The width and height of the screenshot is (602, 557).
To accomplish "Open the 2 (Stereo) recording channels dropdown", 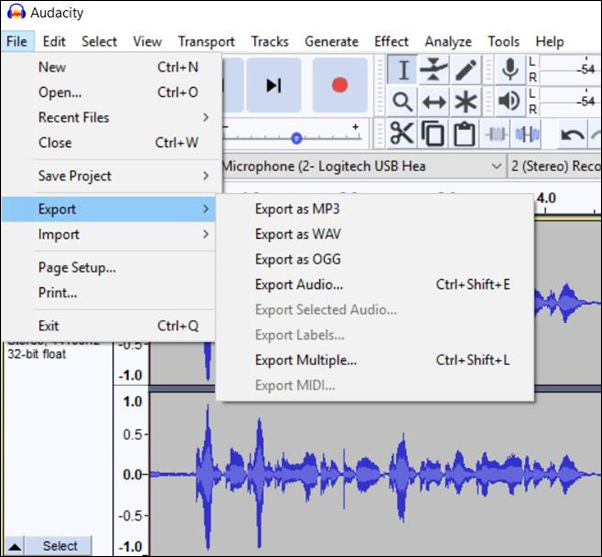I will tap(554, 166).
